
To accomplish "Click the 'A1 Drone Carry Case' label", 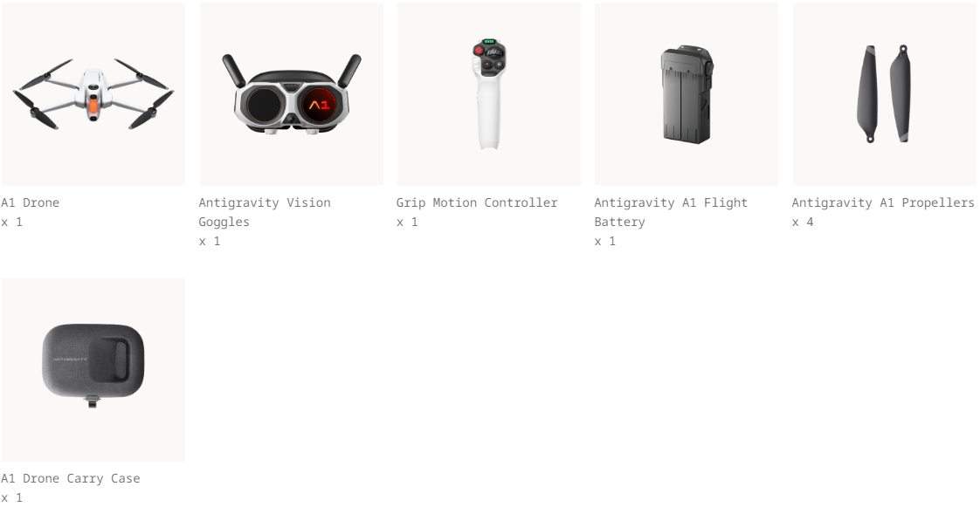I will [x=71, y=479].
